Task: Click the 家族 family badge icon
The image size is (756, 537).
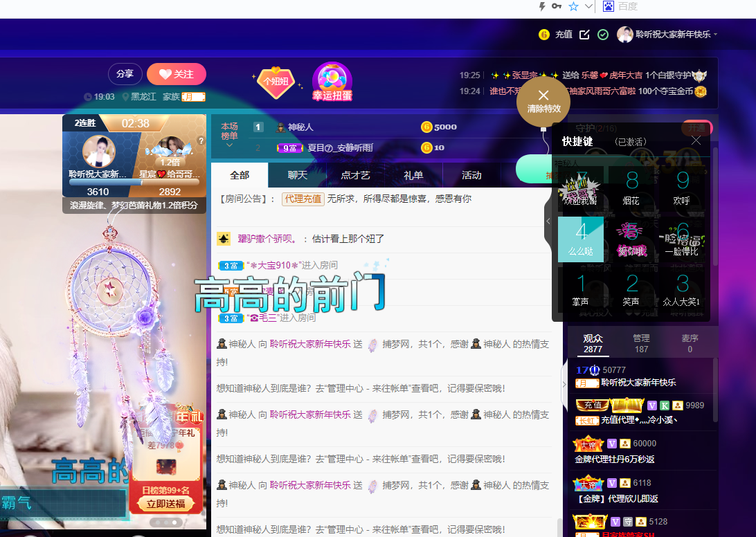Action: click(193, 97)
